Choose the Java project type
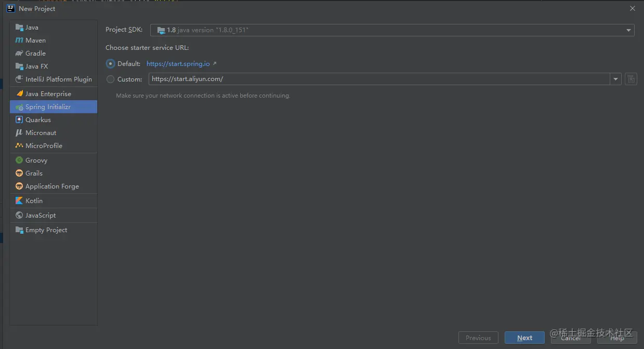The image size is (644, 349). 54,28
